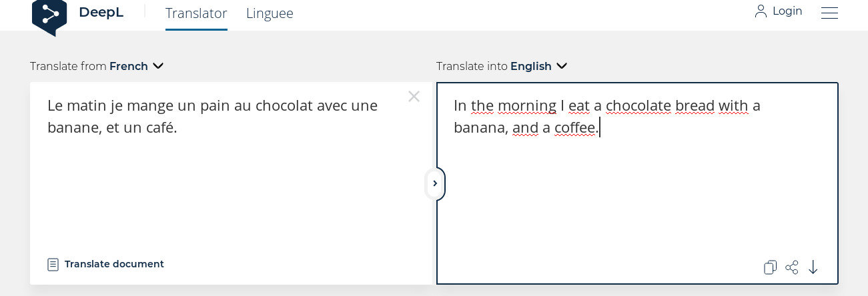Expand the Translate into English dropdown
This screenshot has height=296, width=868.
562,66
